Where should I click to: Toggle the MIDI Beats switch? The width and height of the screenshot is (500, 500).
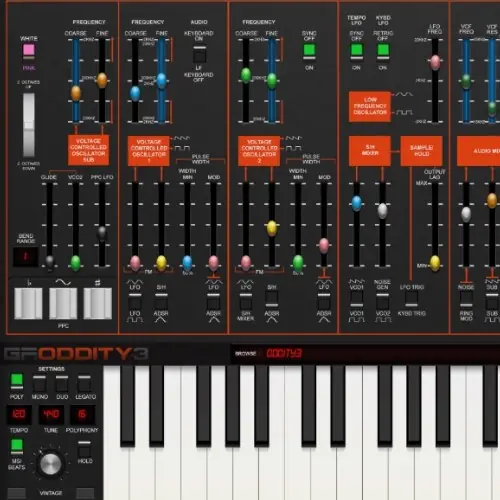(17, 447)
